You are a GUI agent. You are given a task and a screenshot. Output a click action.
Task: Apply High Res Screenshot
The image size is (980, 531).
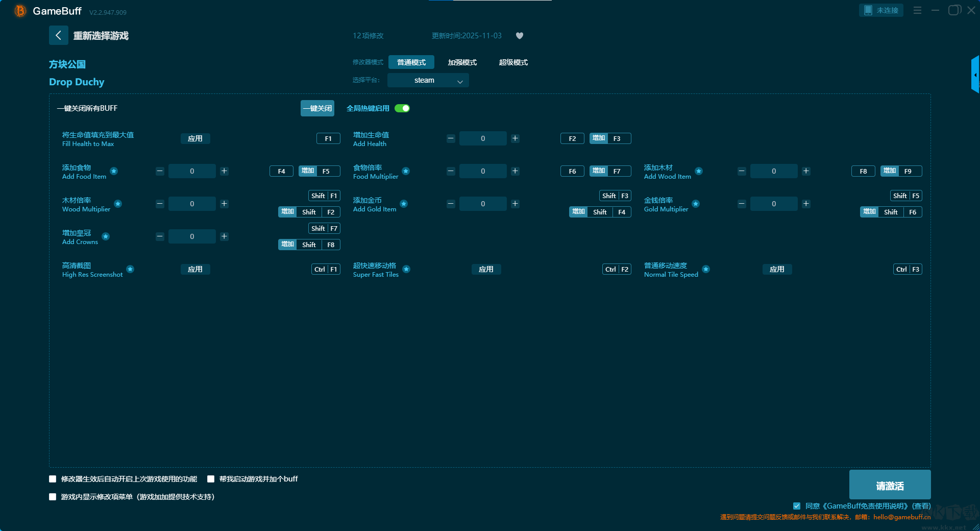click(x=195, y=269)
